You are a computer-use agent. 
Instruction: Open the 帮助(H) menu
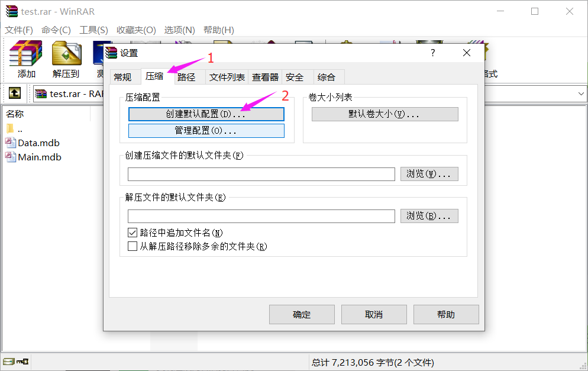click(x=219, y=30)
